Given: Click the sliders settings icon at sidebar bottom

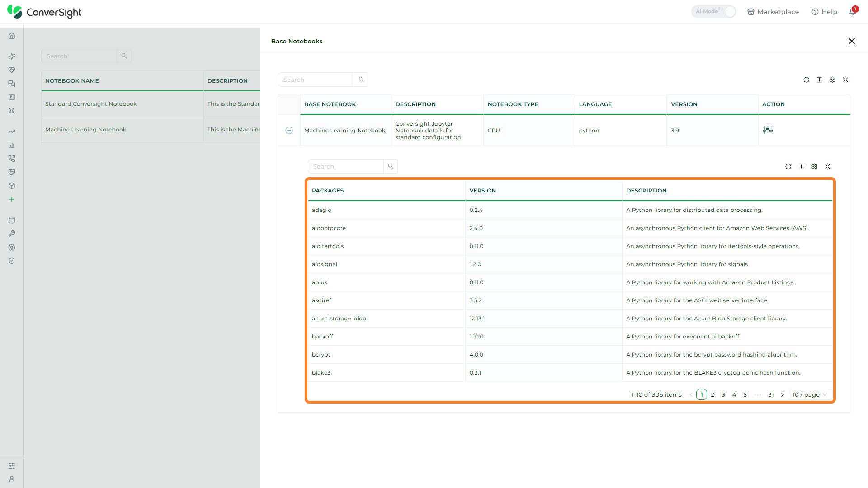Looking at the screenshot, I should [x=12, y=466].
